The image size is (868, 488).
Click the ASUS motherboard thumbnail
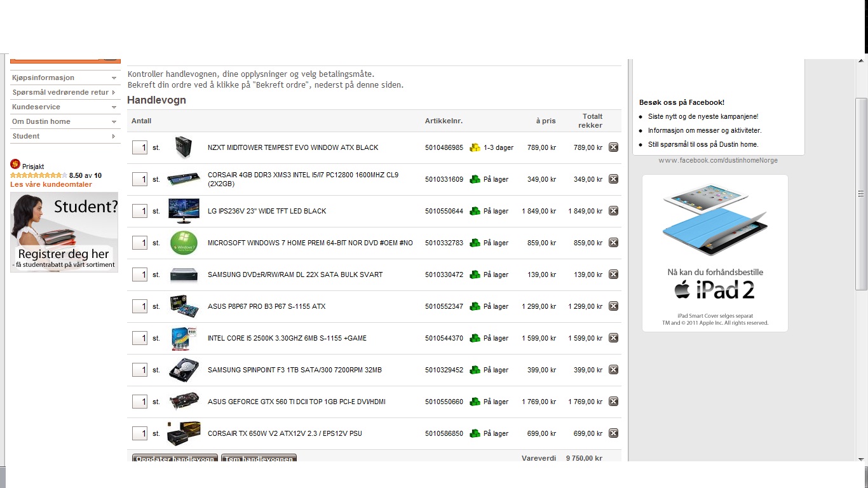[x=184, y=306]
